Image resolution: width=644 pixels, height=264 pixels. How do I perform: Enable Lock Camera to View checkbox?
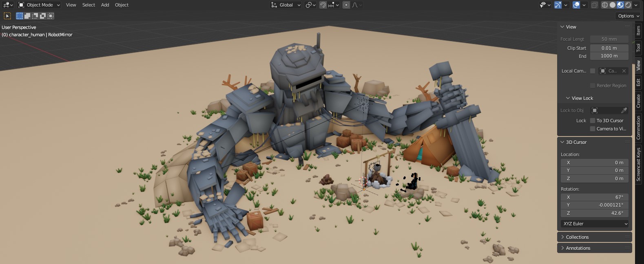(593, 129)
